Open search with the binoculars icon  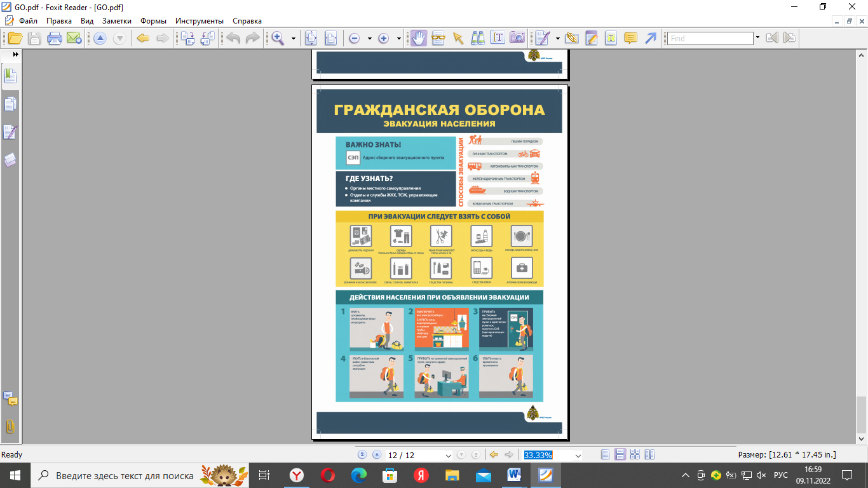pos(478,38)
